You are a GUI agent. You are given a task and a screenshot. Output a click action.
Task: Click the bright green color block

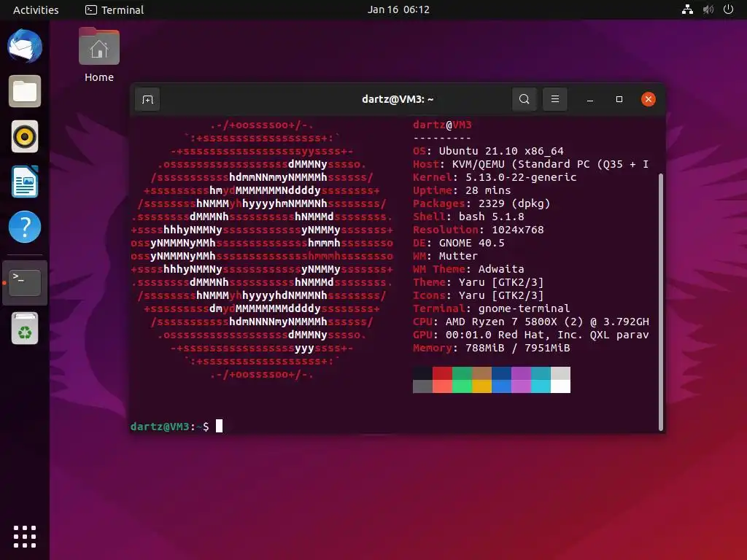pos(462,386)
